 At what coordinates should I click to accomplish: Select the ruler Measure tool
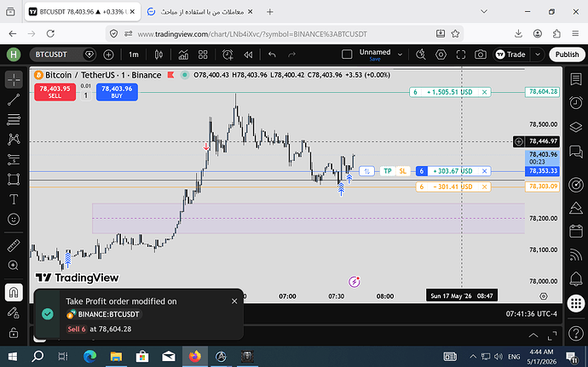[14, 246]
